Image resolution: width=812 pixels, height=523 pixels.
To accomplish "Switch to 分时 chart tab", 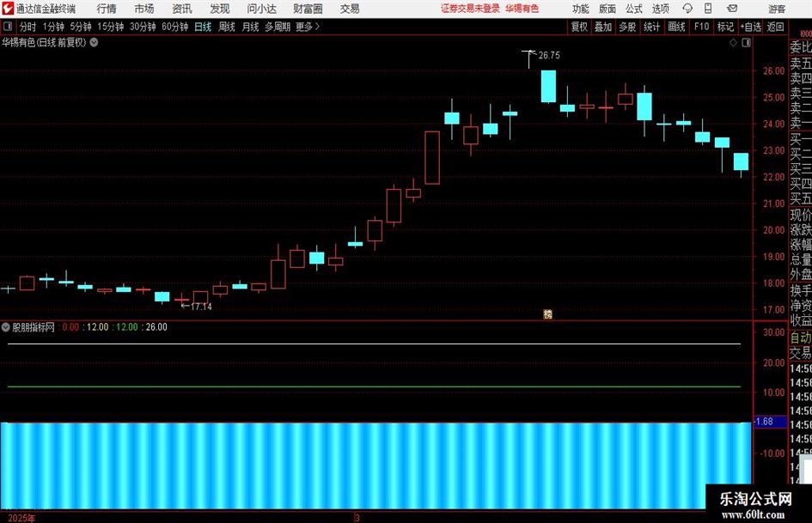I will click(27, 27).
